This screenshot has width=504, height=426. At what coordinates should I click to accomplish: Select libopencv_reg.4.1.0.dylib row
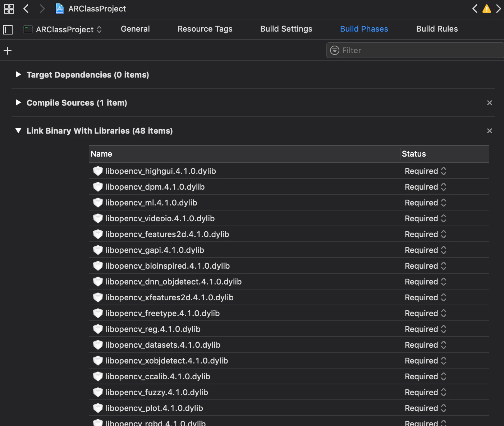tap(289, 329)
